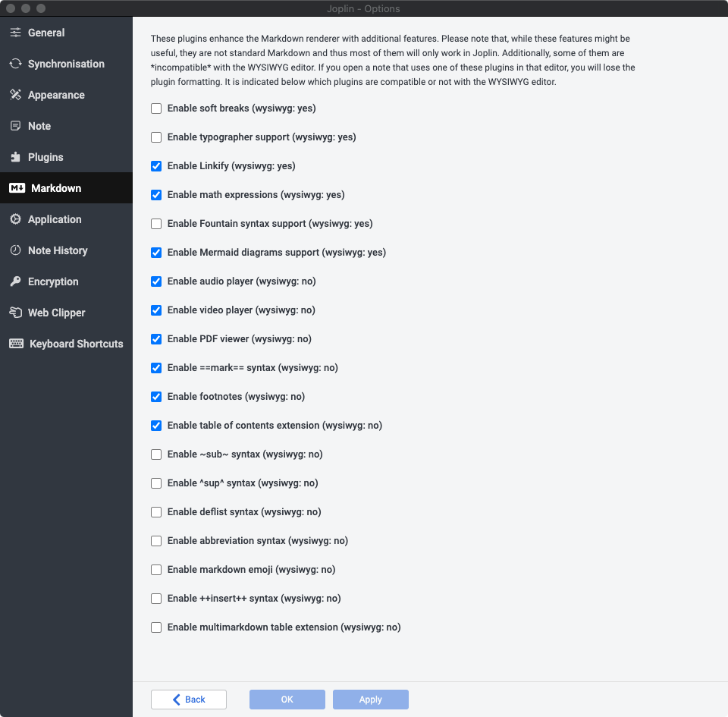Click the Apply button

tap(371, 700)
